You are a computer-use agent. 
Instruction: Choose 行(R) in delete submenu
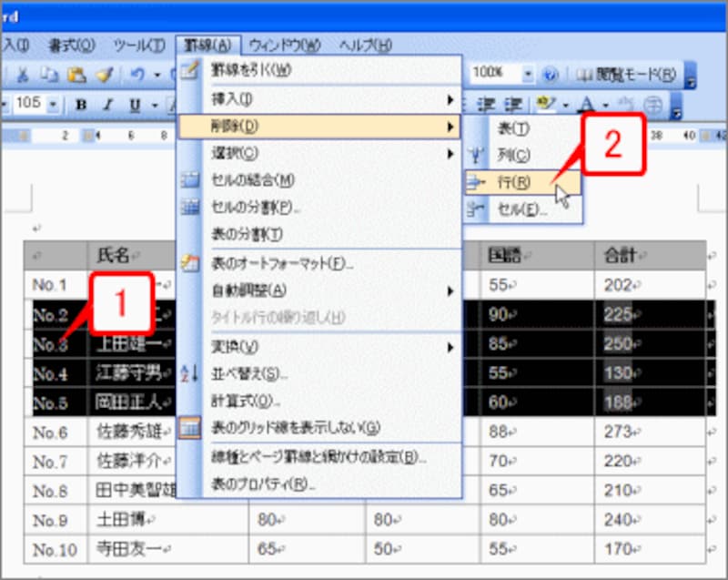(524, 182)
